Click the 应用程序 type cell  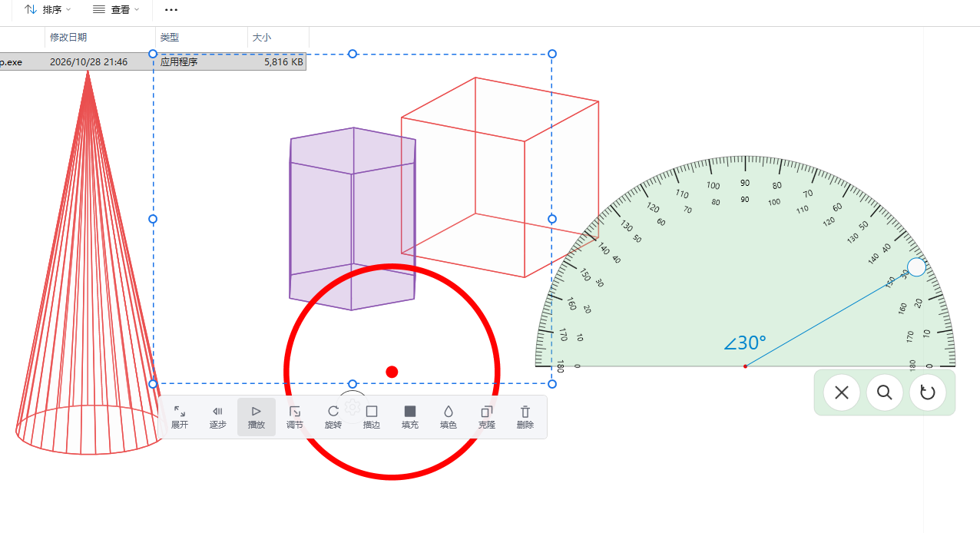[179, 61]
